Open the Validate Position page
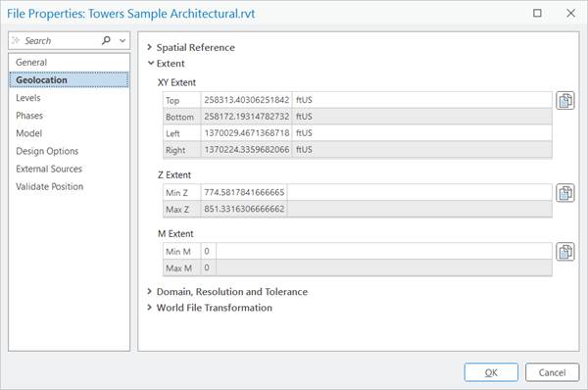Image resolution: width=588 pixels, height=390 pixels. (x=69, y=186)
